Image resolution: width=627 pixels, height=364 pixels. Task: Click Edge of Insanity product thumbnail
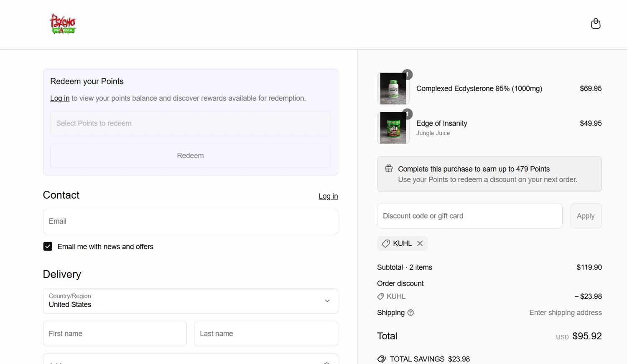pyautogui.click(x=393, y=128)
